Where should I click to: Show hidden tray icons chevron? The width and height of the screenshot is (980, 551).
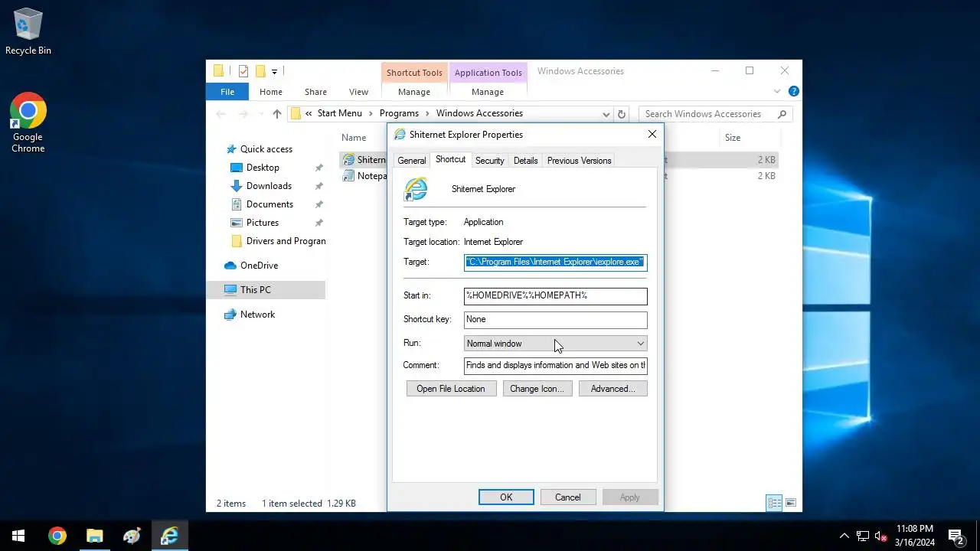(844, 536)
